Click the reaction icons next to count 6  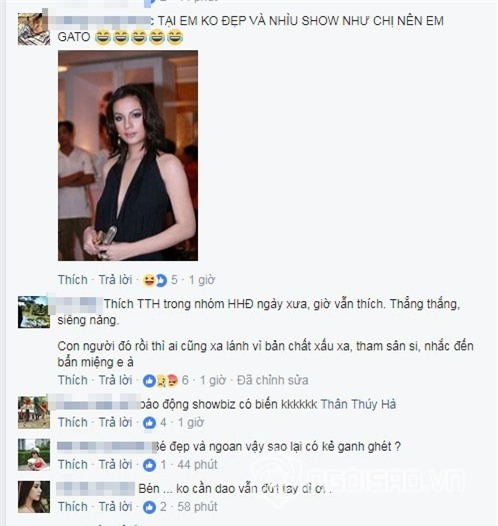[160, 380]
